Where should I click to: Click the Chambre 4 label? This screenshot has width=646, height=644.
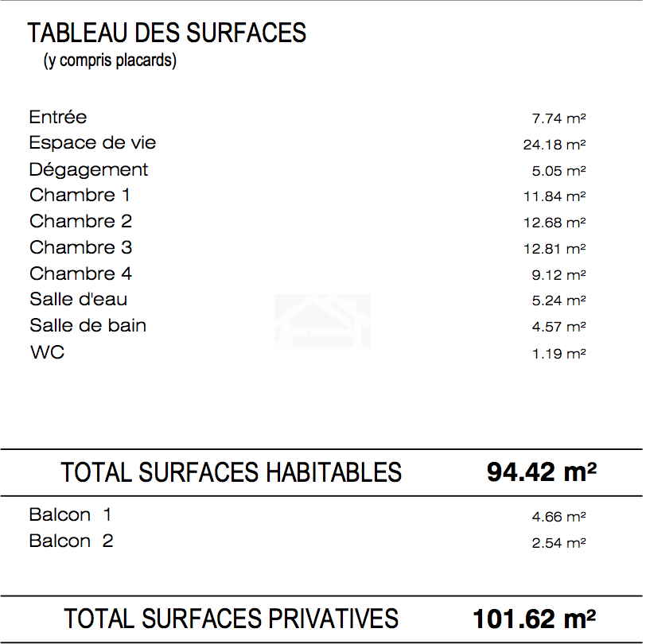[x=81, y=274]
